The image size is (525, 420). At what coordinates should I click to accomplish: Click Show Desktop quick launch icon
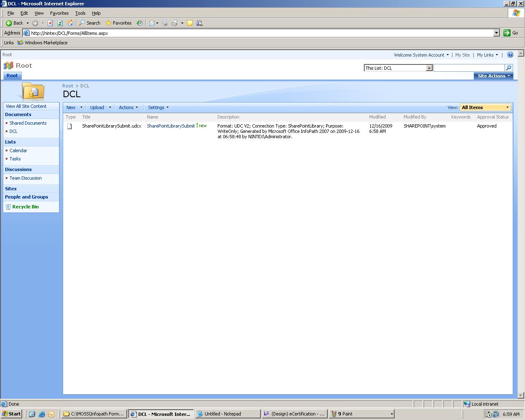pyautogui.click(x=32, y=414)
